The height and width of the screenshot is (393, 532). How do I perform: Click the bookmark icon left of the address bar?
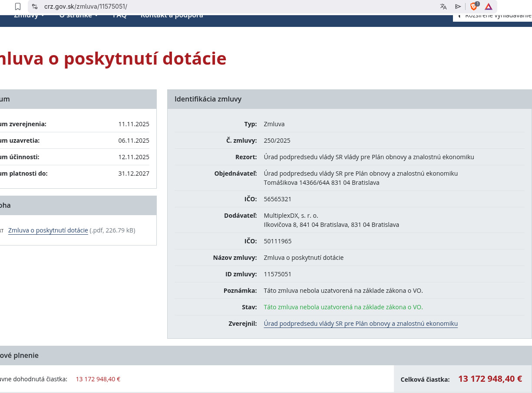pos(18,7)
